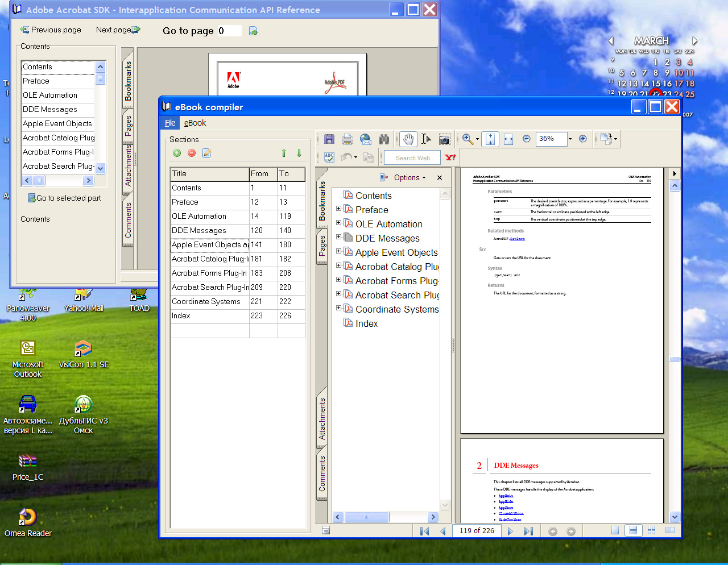Switch to Facing pages layout
Viewport: 728px width, 565px height.
coord(670,530)
